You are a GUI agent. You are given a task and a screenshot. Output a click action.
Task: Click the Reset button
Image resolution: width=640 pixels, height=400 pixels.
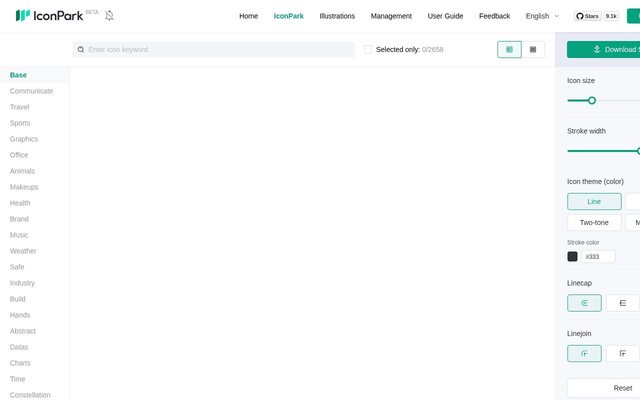pyautogui.click(x=603, y=388)
